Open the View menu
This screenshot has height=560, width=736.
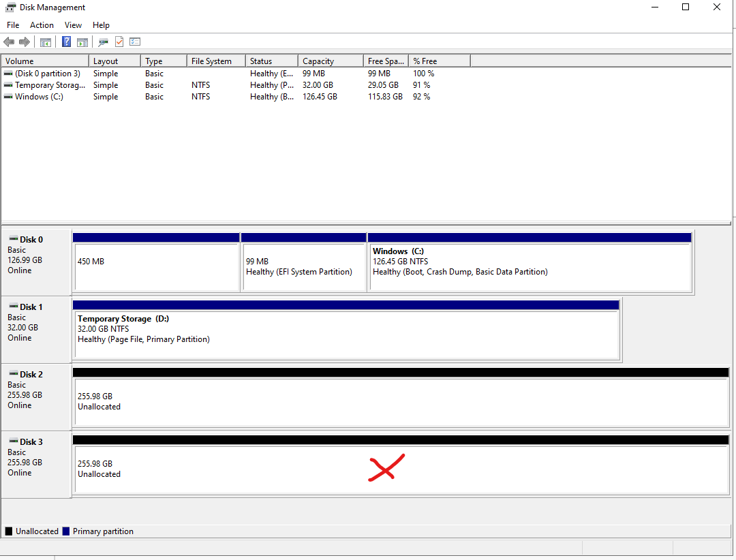coord(73,25)
